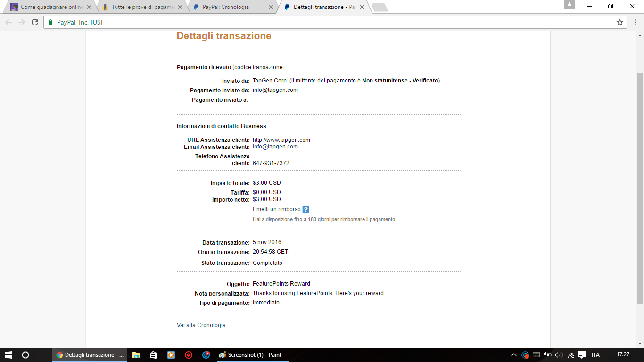The width and height of the screenshot is (644, 362).
Task: Click the blue tray icon with red alert badge
Action: click(525, 355)
